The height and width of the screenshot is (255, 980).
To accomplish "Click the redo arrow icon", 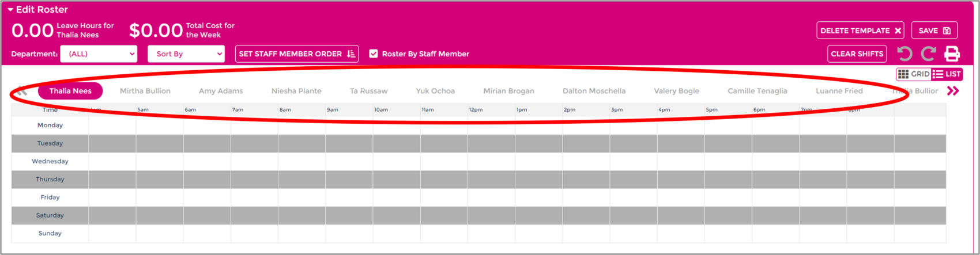I will point(928,54).
